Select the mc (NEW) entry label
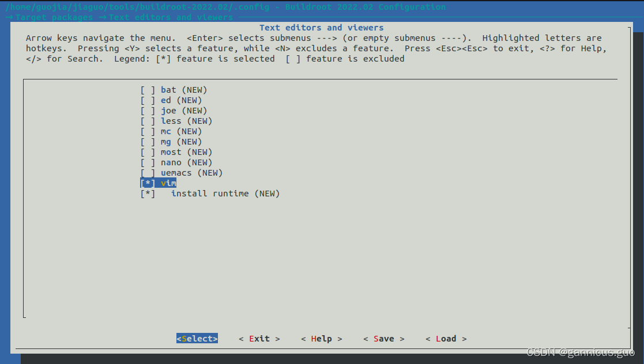The height and width of the screenshot is (364, 644). (181, 131)
